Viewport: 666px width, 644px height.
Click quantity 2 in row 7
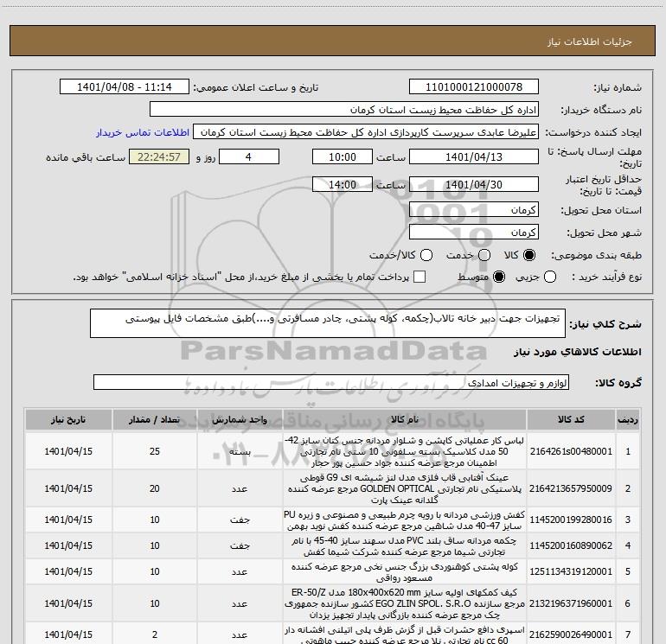click(155, 634)
